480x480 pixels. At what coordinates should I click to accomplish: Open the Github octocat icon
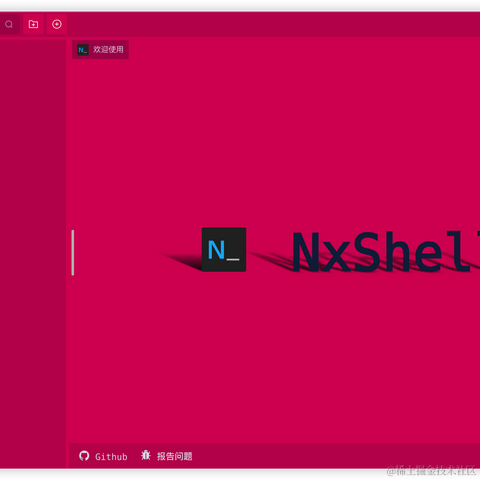click(x=84, y=456)
